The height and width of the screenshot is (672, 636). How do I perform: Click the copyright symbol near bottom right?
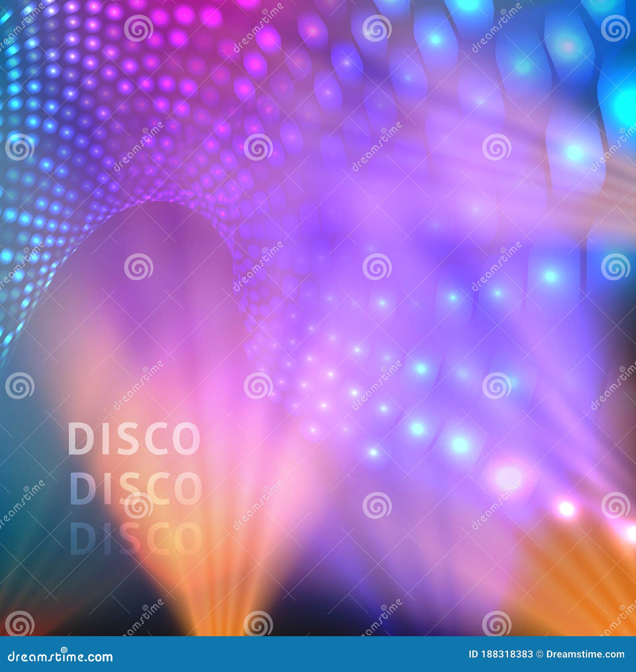pyautogui.click(x=540, y=654)
